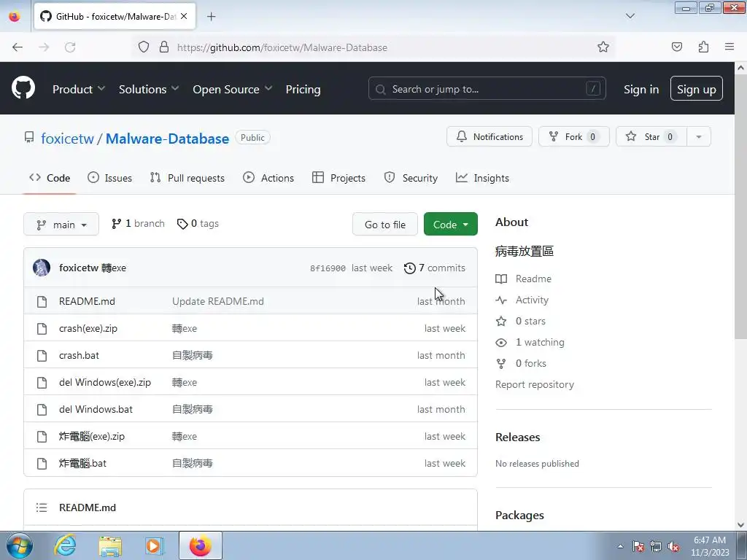Switch to the Security tab

(x=411, y=178)
